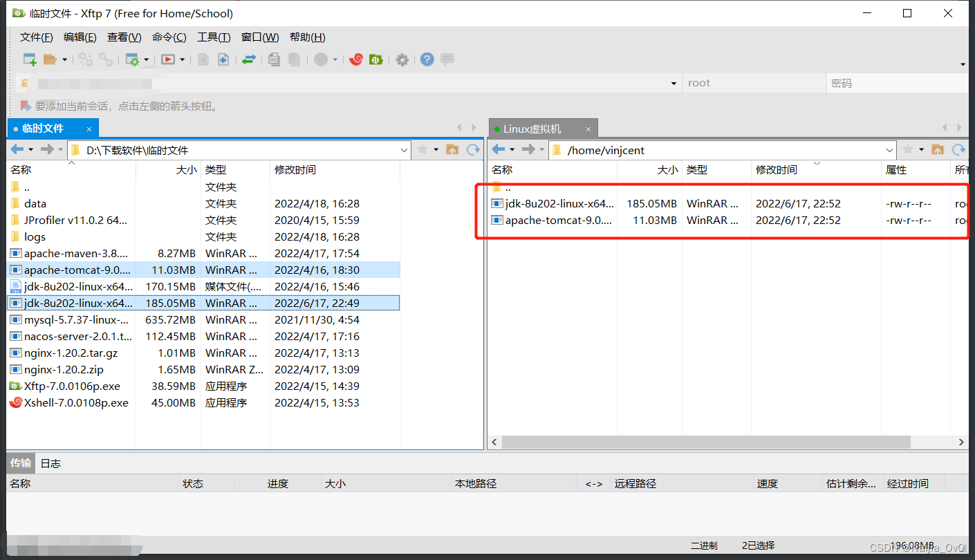Screen dimensions: 975x560
Task: Launch Xshell via red swirl icon
Action: tap(356, 59)
